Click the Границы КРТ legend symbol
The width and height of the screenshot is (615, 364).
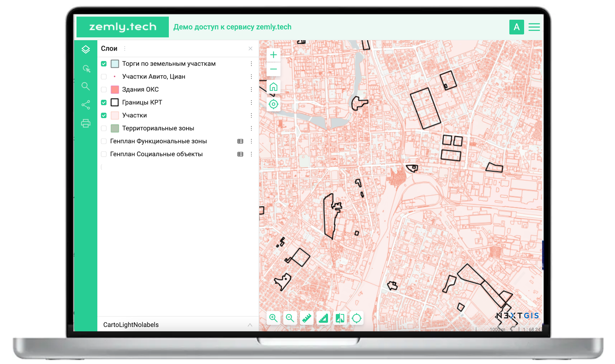tap(115, 103)
